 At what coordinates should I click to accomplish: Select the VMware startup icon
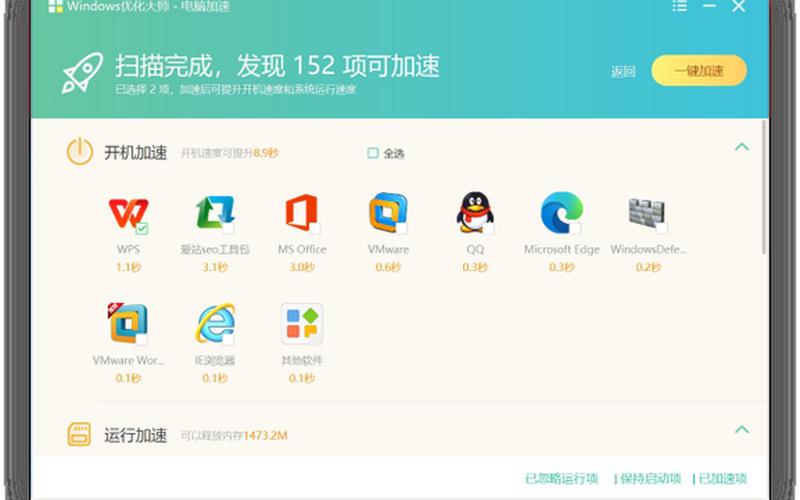coord(388,212)
